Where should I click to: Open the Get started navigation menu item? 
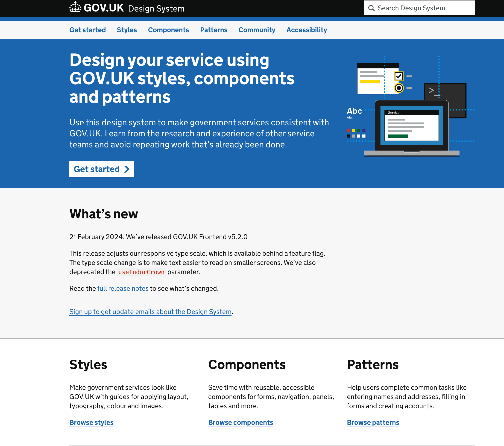tap(87, 30)
